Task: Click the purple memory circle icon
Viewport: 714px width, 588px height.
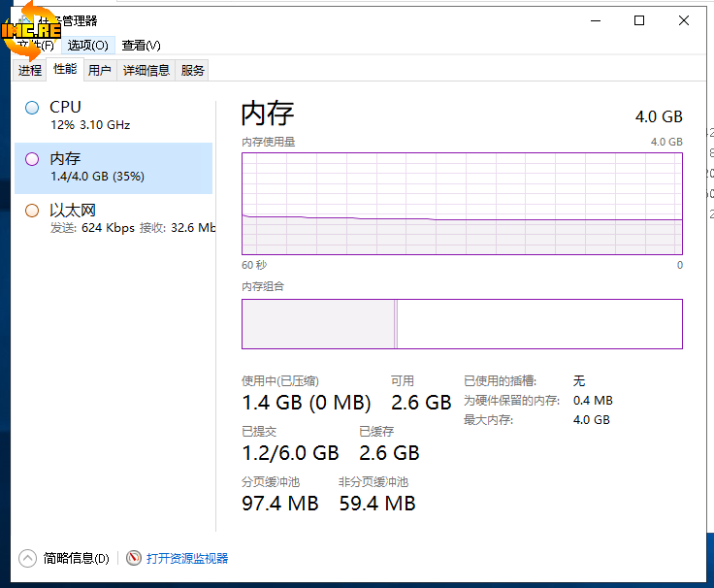Action: [x=32, y=159]
